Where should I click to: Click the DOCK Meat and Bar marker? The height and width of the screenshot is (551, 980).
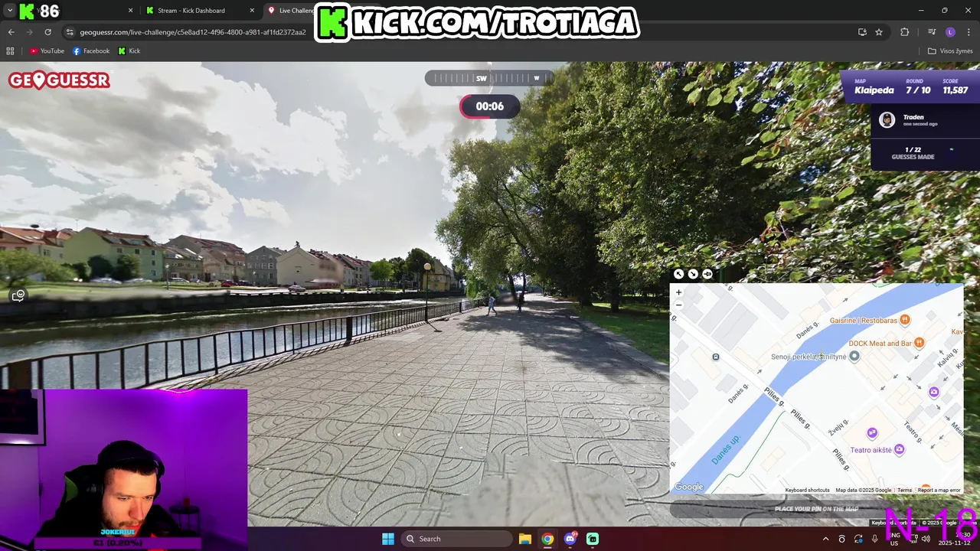[920, 343]
